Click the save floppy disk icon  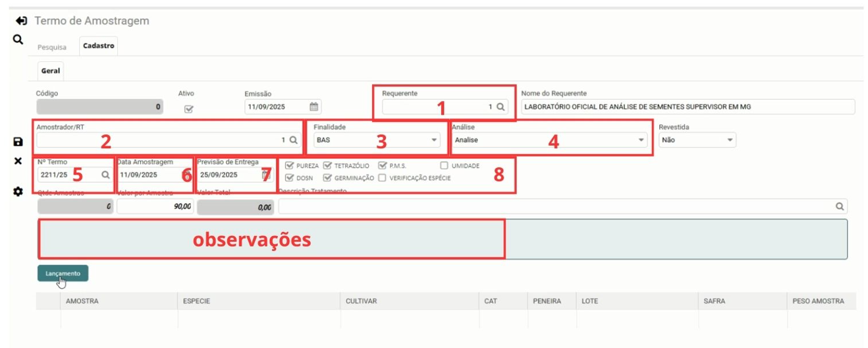18,142
